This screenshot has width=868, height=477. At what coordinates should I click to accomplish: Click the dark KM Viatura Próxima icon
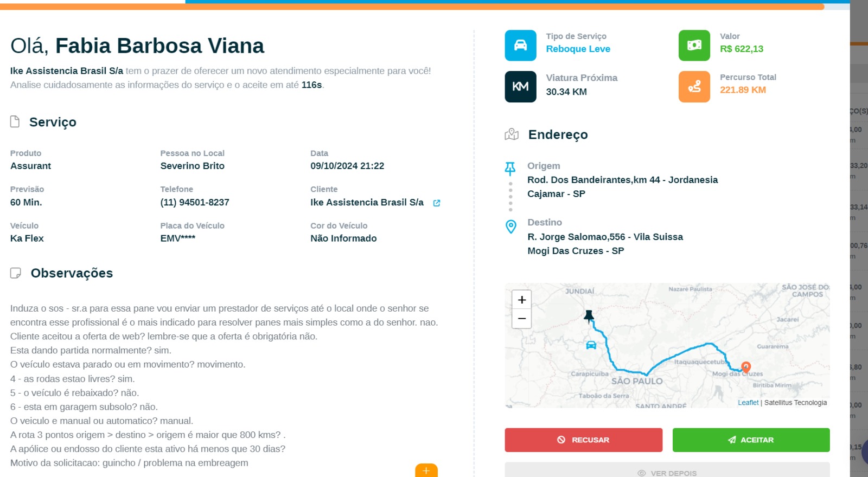(x=520, y=87)
